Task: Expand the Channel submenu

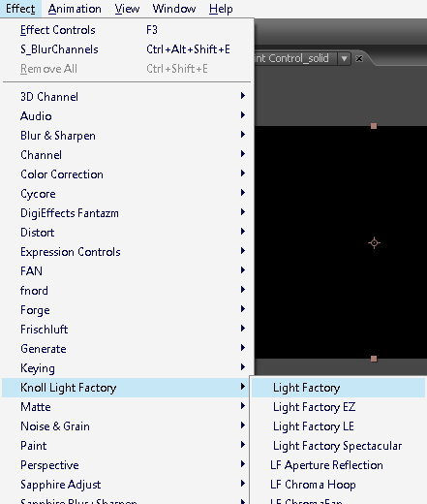Action: (126, 155)
